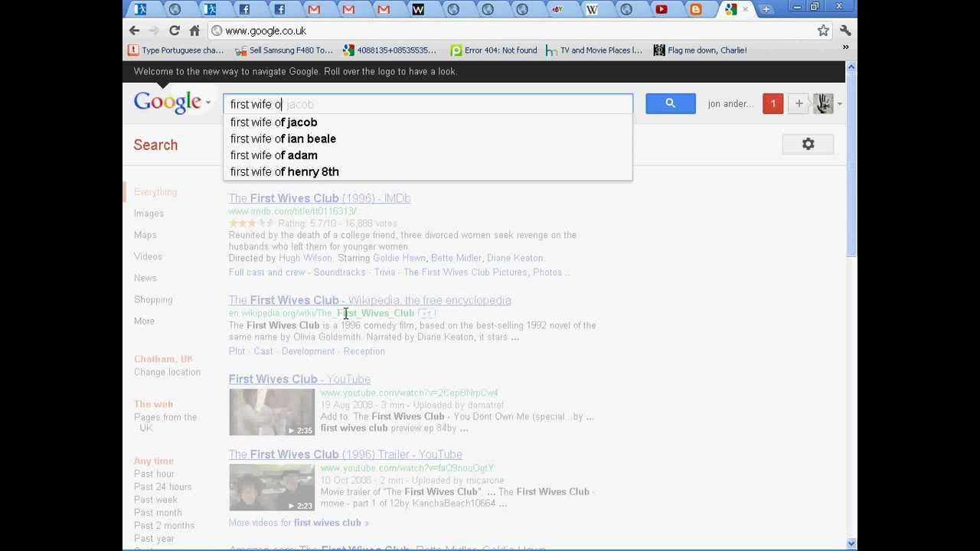Open the 'Error 404: Not found' bookmark
This screenshot has width=980, height=551.
tap(494, 51)
